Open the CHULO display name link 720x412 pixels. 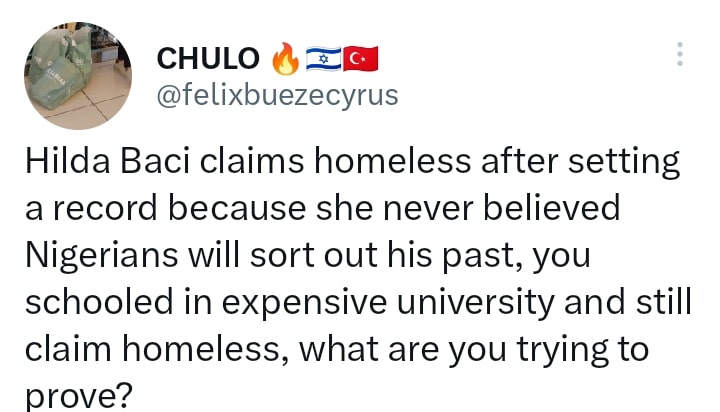point(208,59)
